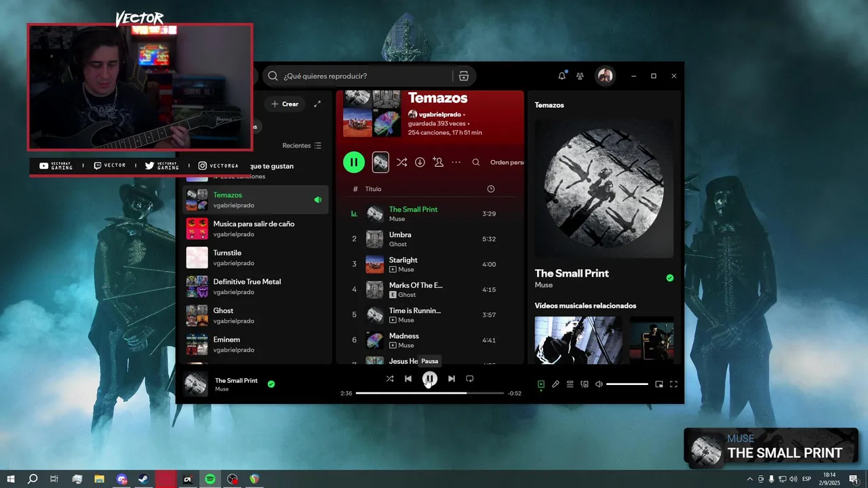Open the Muse artist link under Starlight
The width and height of the screenshot is (868, 488).
pos(406,270)
